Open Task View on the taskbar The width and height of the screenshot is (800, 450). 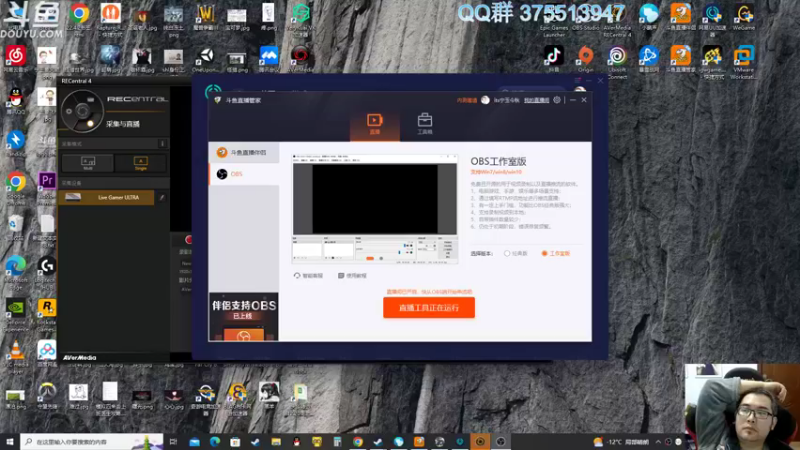click(x=173, y=442)
